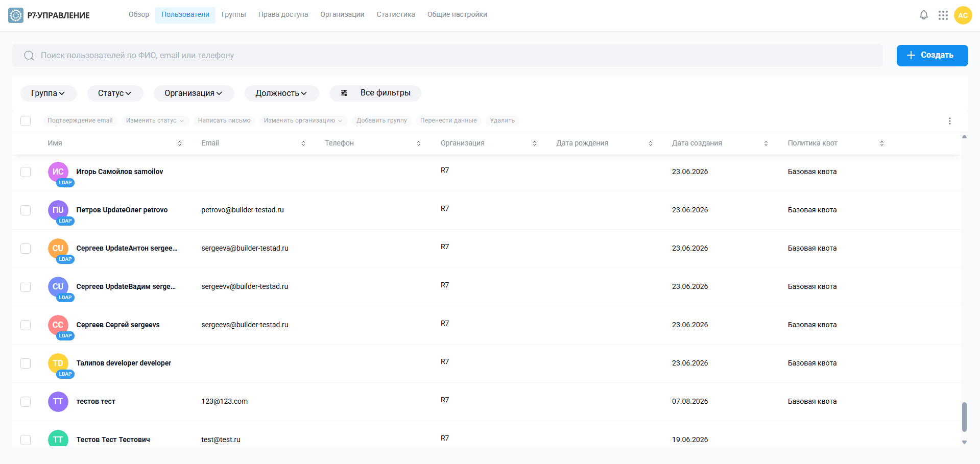Sort by the Телефон column arrows

pos(419,143)
